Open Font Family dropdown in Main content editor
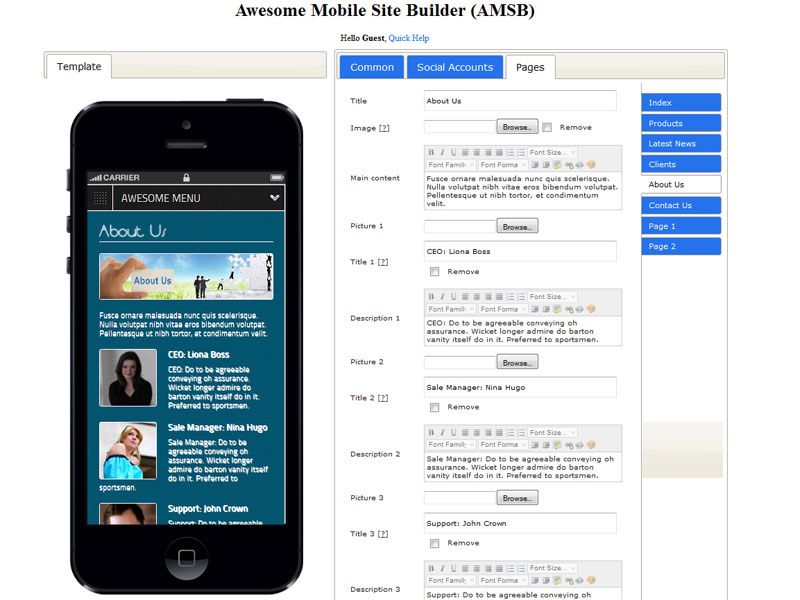This screenshot has width=800, height=600. pos(451,165)
